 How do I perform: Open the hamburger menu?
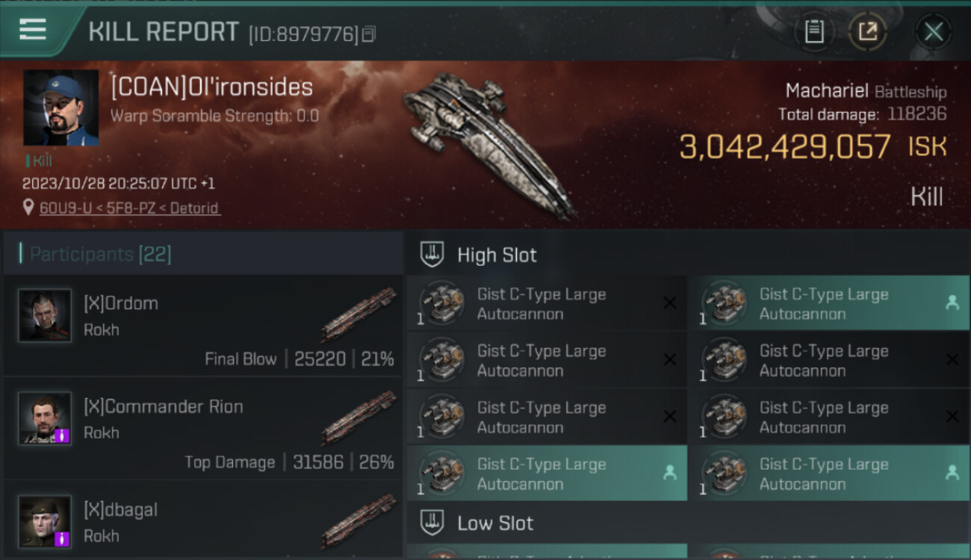pos(33,30)
